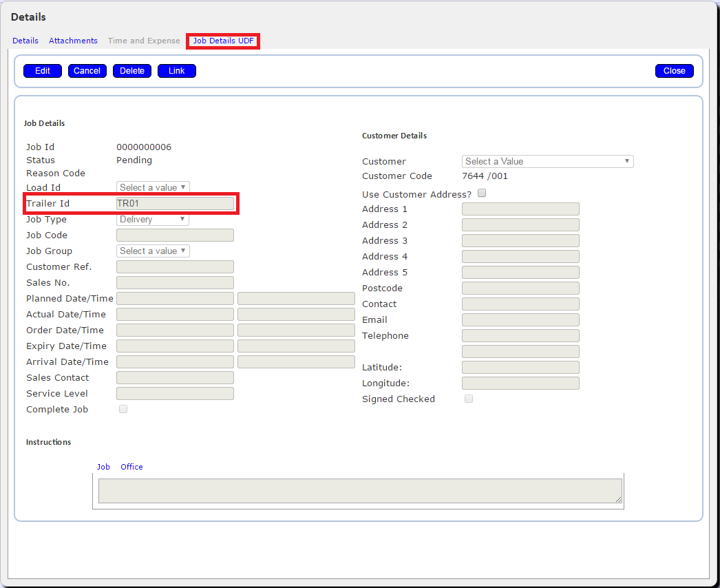
Task: Switch to the Attachments tab
Action: coord(73,41)
